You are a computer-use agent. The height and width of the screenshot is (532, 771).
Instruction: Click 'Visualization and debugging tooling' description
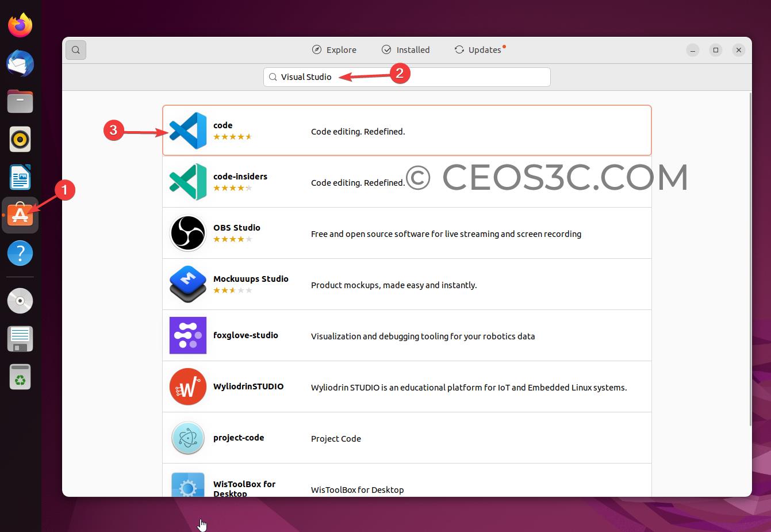(x=423, y=336)
